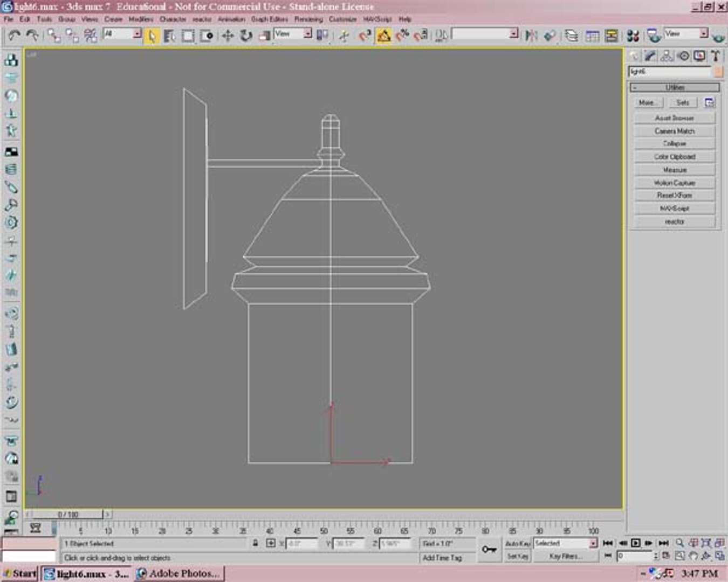Screen dimensions: 728x582
Task: Click the Collapse utility button
Action: pos(675,144)
